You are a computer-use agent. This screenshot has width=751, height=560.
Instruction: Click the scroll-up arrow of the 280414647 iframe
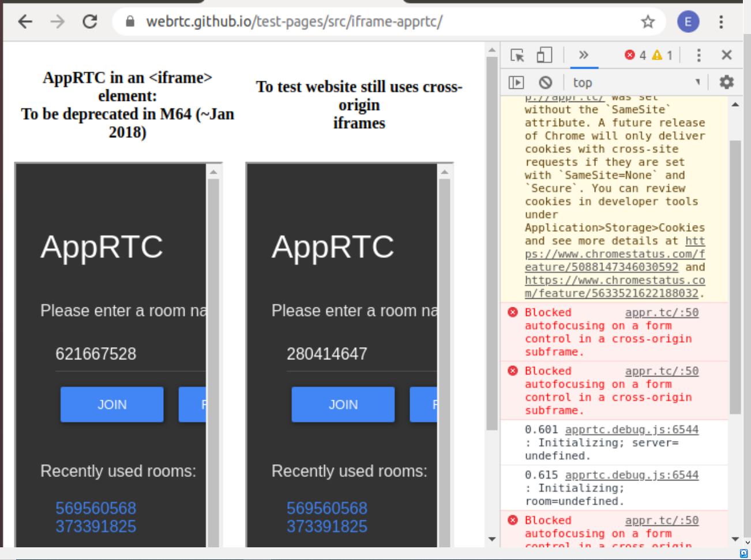click(x=444, y=172)
